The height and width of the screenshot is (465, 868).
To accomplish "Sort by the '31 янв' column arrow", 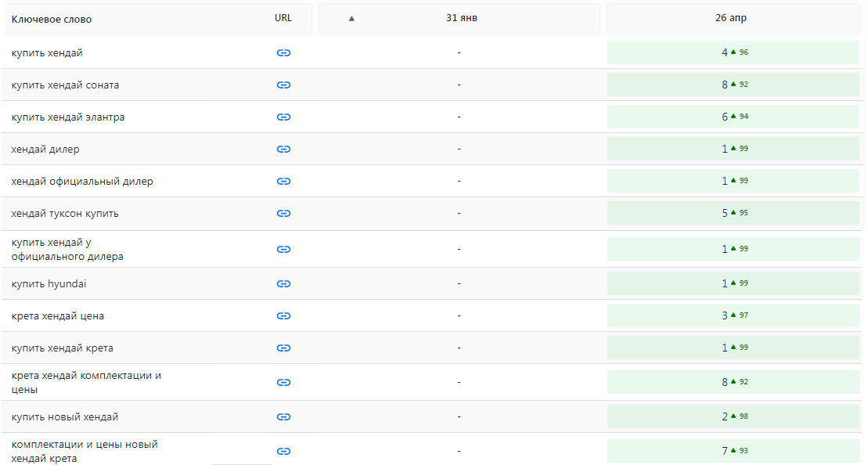I will 351,19.
